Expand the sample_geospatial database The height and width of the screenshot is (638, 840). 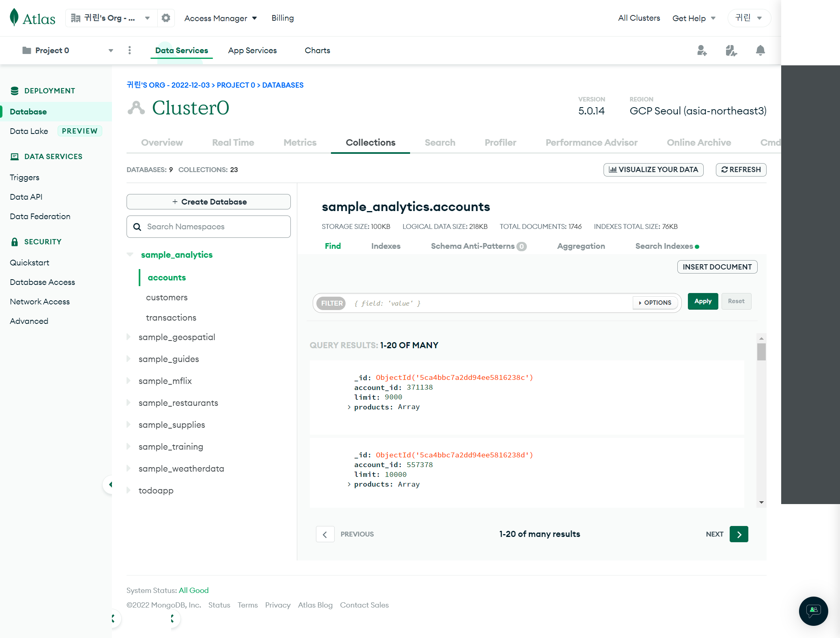[x=129, y=337]
